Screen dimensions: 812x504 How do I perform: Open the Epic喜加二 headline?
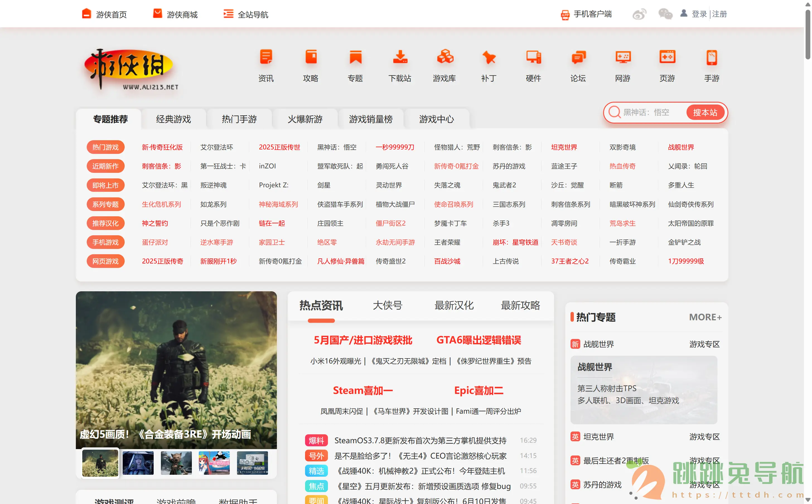click(x=479, y=390)
